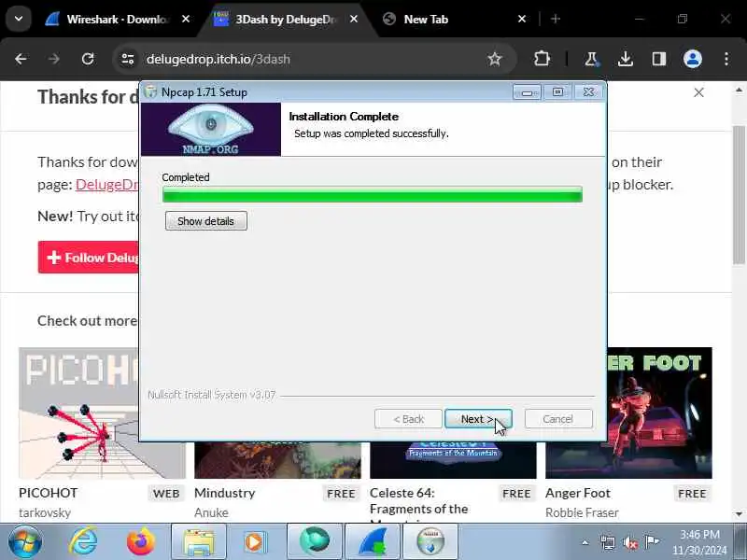Open author tarkovsky link

click(45, 512)
